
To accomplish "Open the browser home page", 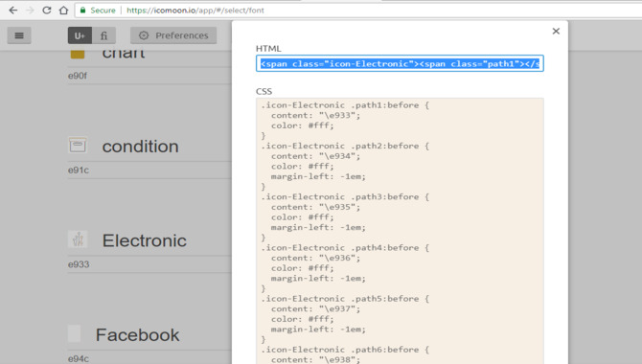I will tap(63, 11).
